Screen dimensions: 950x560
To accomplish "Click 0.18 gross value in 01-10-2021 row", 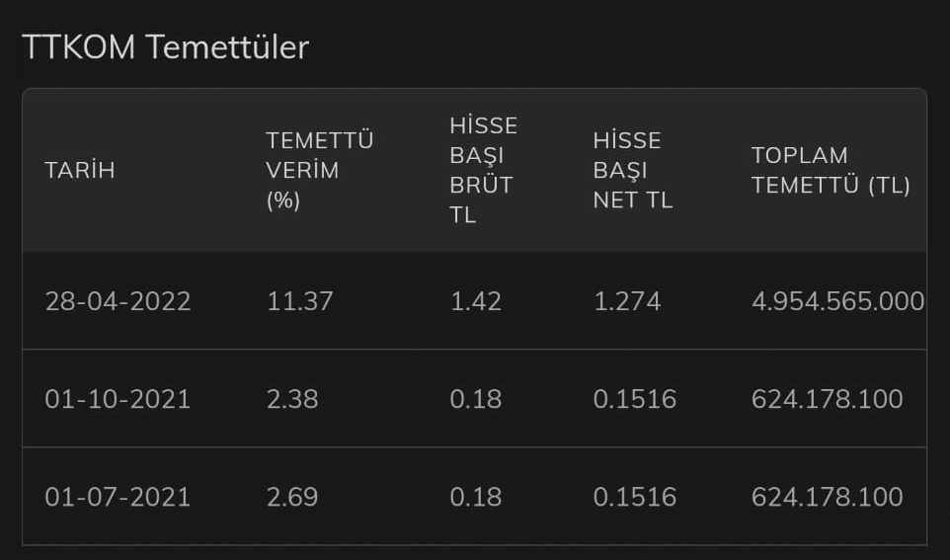I will coord(476,399).
